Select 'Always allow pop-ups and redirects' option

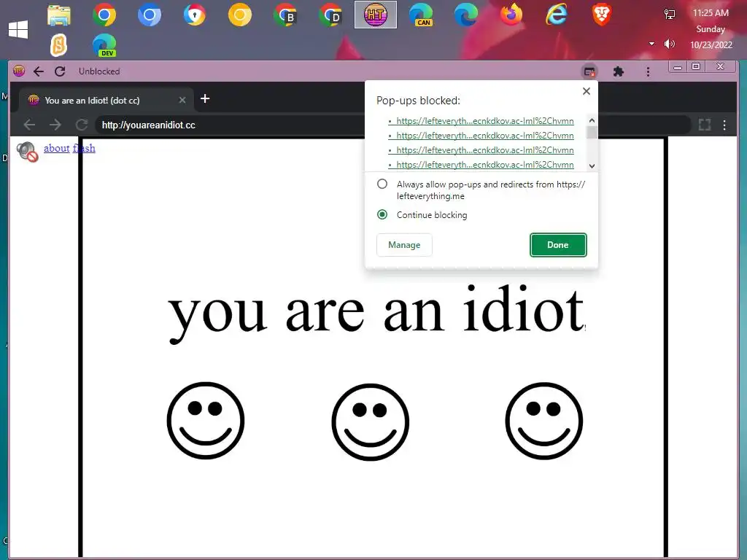coord(382,184)
